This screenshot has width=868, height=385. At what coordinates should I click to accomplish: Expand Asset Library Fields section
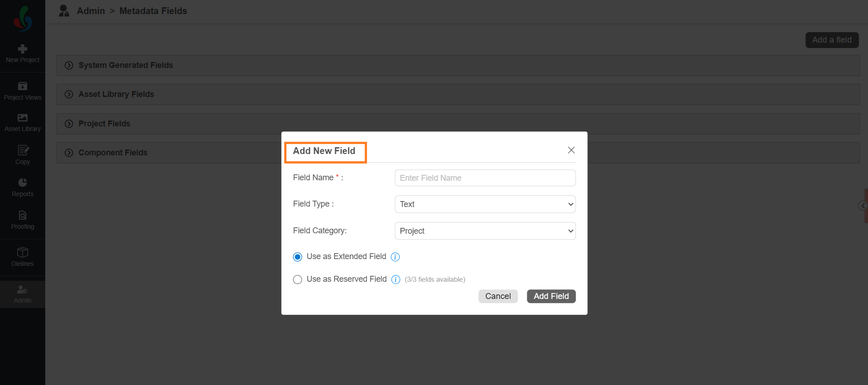tap(69, 94)
